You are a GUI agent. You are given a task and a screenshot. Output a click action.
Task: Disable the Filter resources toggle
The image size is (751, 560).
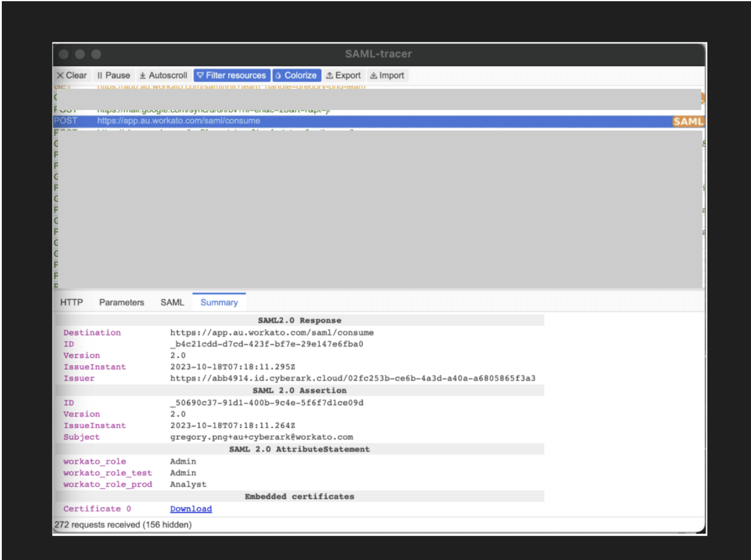(x=231, y=75)
